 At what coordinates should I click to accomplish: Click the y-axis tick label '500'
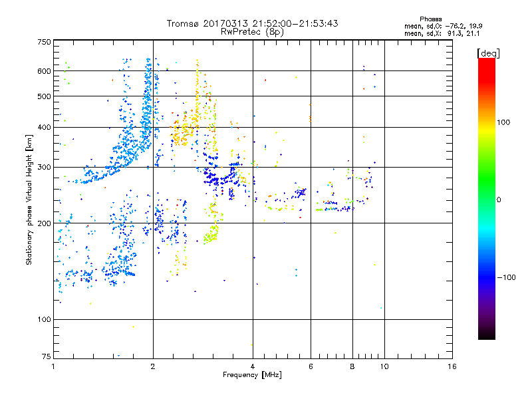44,96
